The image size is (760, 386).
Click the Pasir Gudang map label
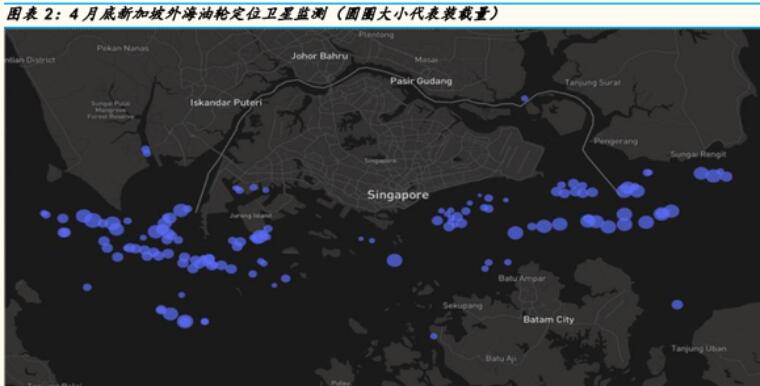coord(421,81)
